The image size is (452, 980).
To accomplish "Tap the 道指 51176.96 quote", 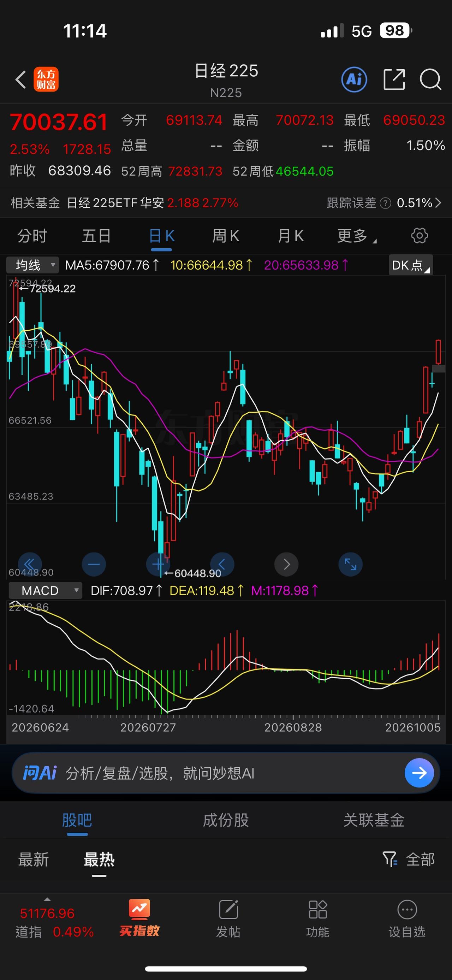I will coord(54,922).
